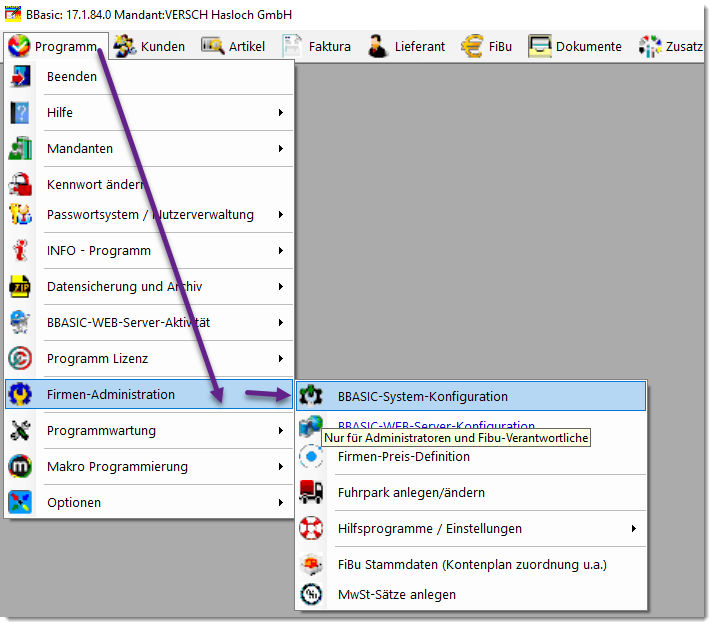Click the WEB-Server-Konfiguration globe icon
714x627 pixels.
point(311,426)
